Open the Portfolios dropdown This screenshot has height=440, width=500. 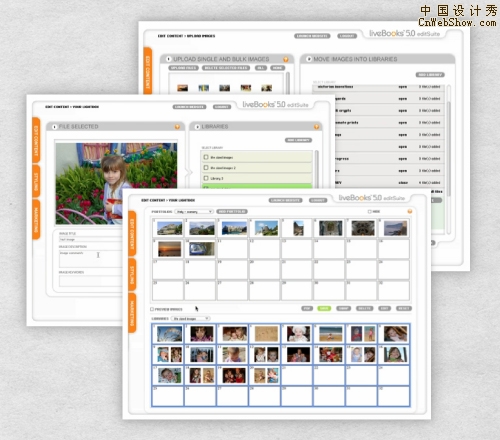click(x=194, y=212)
